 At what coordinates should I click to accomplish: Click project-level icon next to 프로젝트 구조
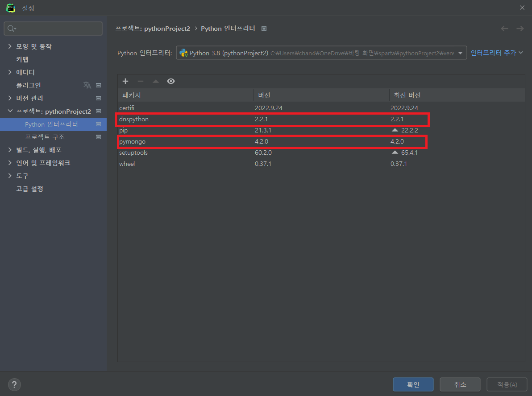[98, 137]
